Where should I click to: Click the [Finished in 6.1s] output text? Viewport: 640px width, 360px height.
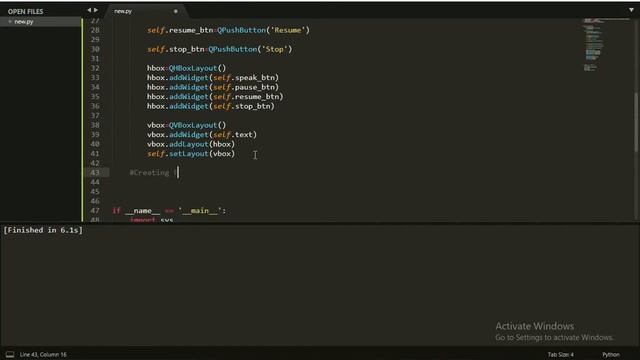coord(43,230)
